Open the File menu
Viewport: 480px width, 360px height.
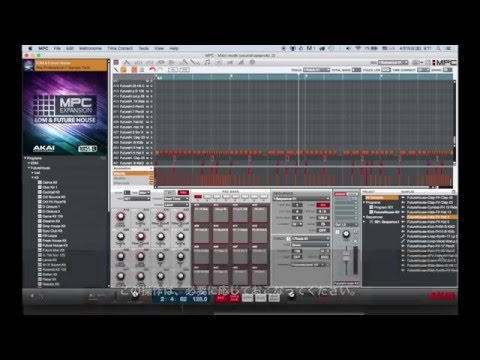pyautogui.click(x=57, y=48)
